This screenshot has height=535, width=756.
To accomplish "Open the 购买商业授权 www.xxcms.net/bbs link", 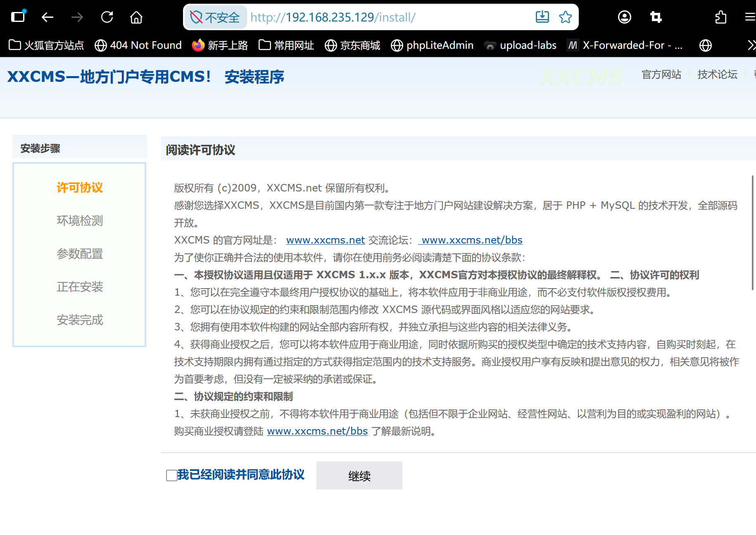I will [317, 431].
